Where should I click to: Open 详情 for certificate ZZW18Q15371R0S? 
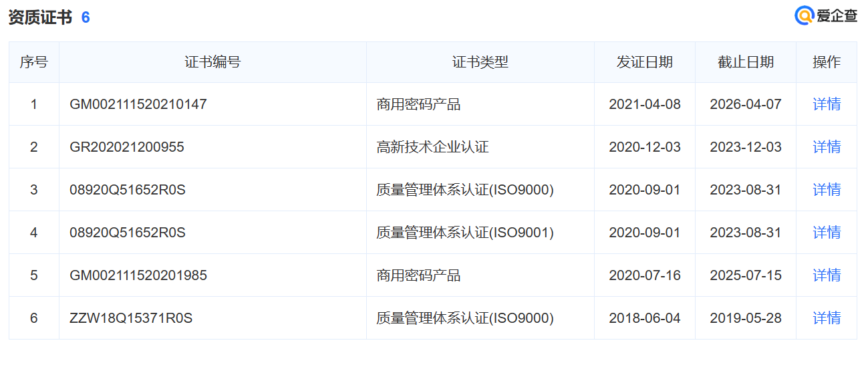pyautogui.click(x=826, y=318)
